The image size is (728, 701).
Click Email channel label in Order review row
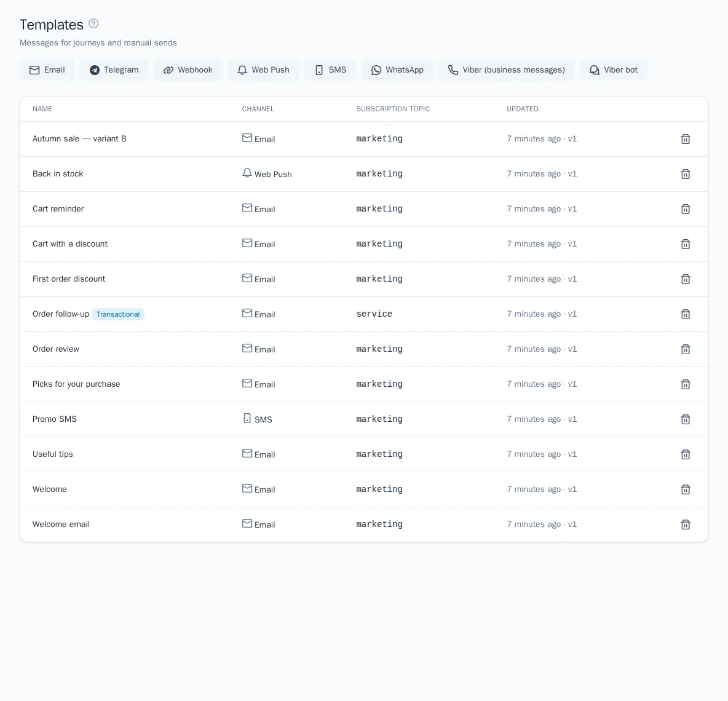coord(264,349)
